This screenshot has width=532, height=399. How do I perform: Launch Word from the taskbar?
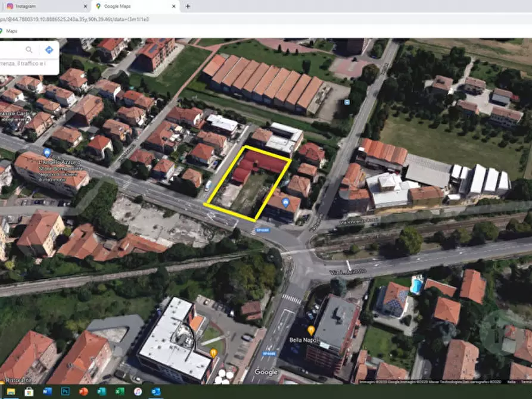48,391
